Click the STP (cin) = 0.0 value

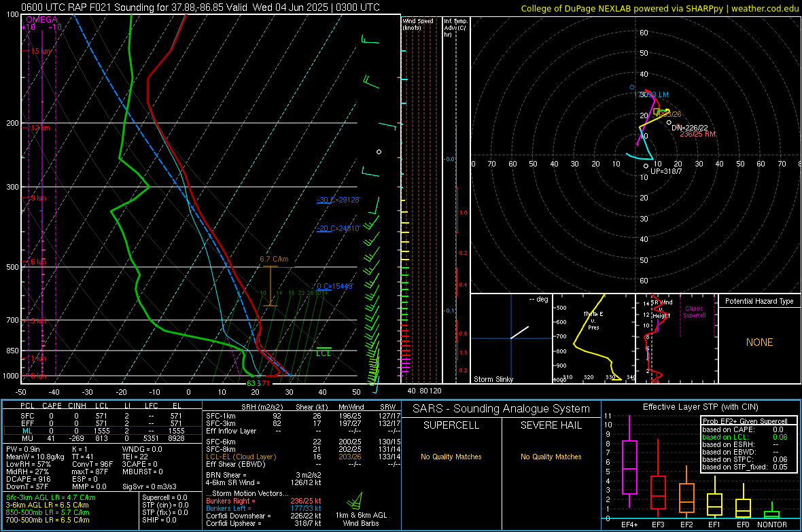click(x=165, y=505)
